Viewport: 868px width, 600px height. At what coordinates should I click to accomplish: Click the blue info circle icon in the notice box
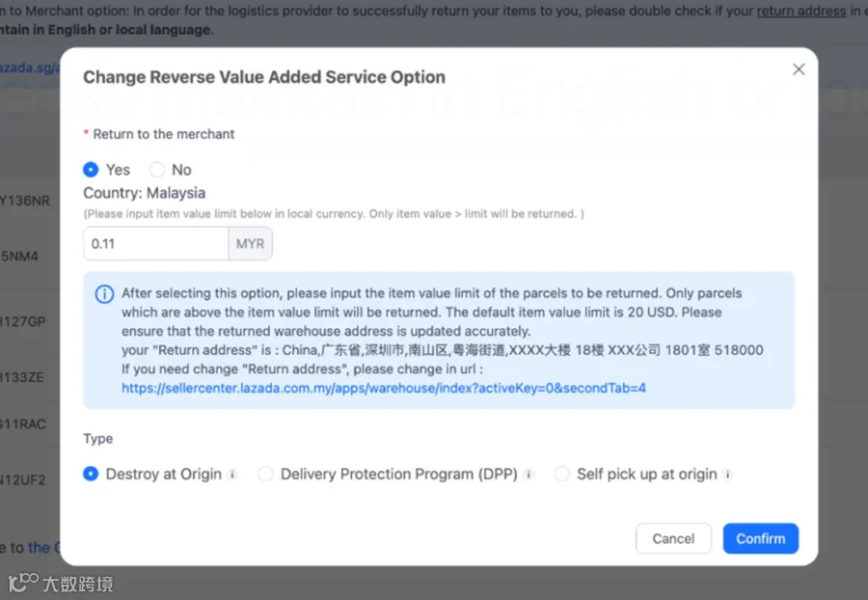click(x=104, y=294)
